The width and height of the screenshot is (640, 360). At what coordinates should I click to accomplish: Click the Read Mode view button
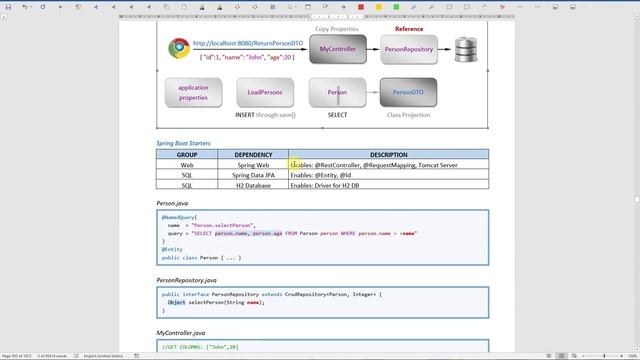coord(549,356)
